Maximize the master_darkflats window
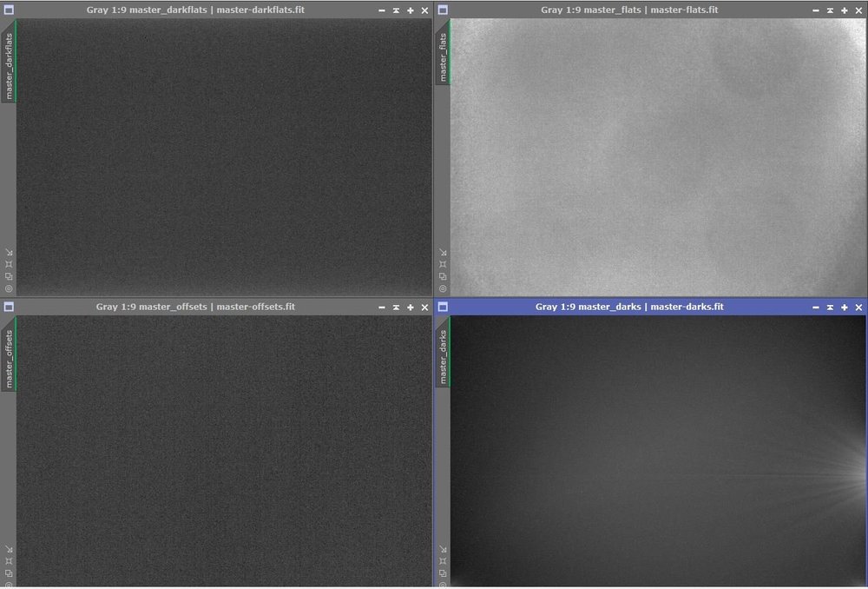 click(411, 10)
